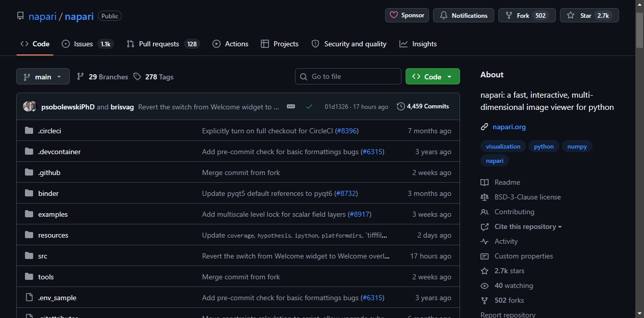Select the python topic tag
Screen dimensions: 644x318
click(544, 147)
